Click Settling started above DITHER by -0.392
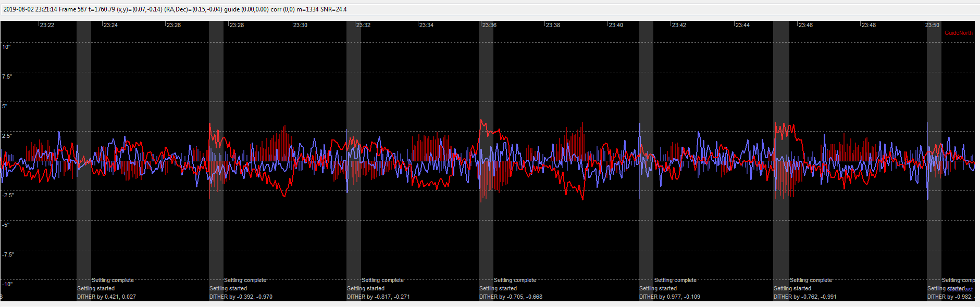 pos(228,288)
